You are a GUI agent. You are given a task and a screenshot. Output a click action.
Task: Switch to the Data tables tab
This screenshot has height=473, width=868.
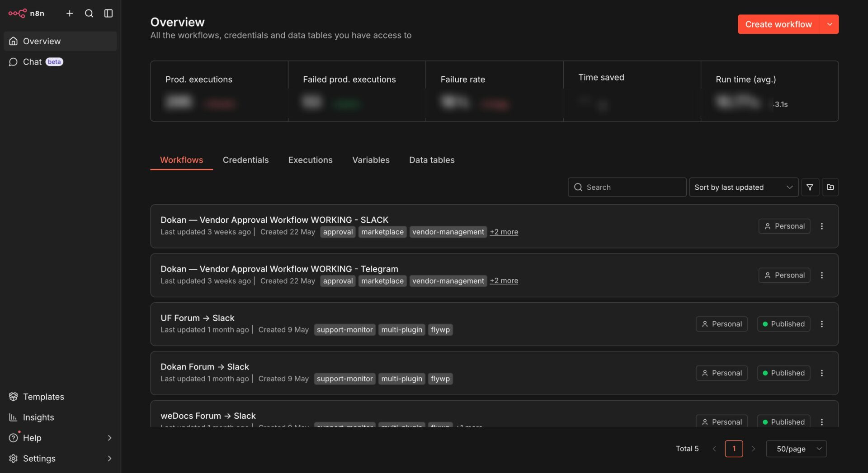[x=432, y=160]
